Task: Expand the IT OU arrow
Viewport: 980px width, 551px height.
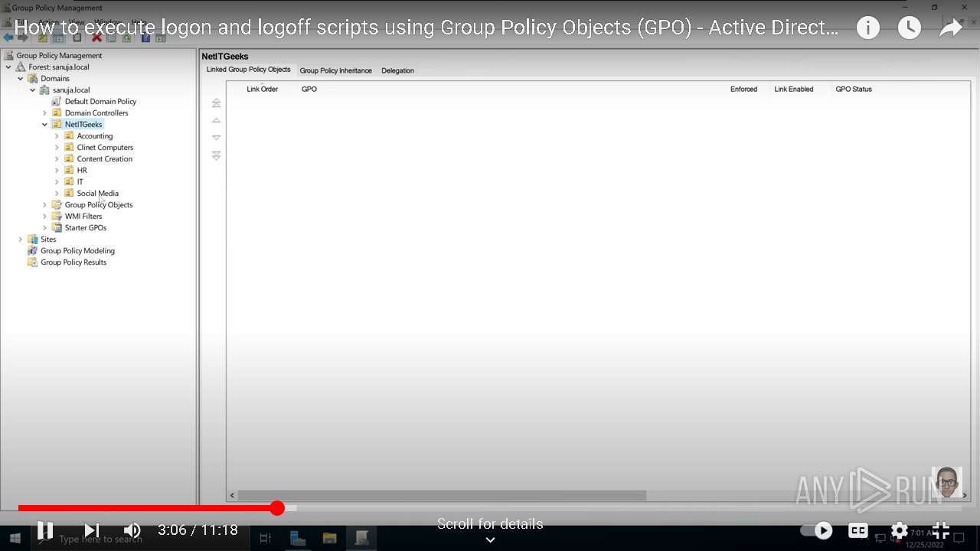Action: click(57, 182)
